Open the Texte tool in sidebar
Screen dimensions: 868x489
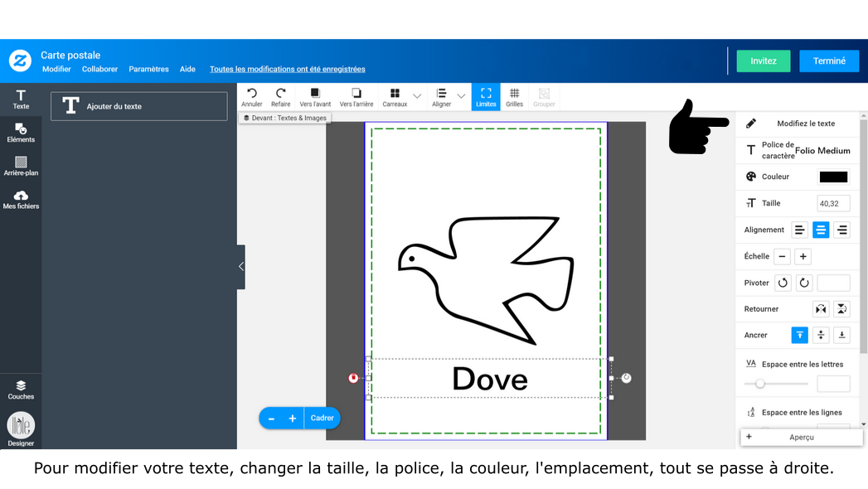(21, 99)
